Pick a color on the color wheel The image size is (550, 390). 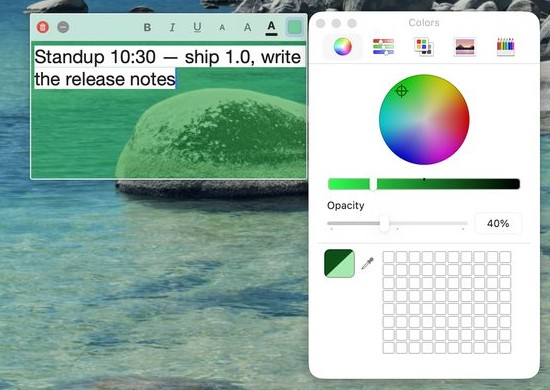pyautogui.click(x=424, y=119)
